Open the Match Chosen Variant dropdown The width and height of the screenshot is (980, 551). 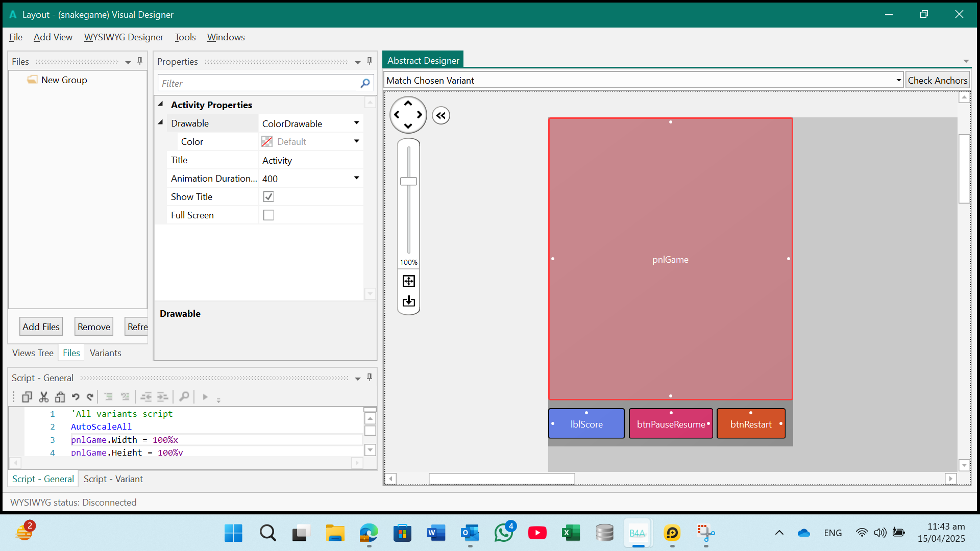pyautogui.click(x=898, y=80)
